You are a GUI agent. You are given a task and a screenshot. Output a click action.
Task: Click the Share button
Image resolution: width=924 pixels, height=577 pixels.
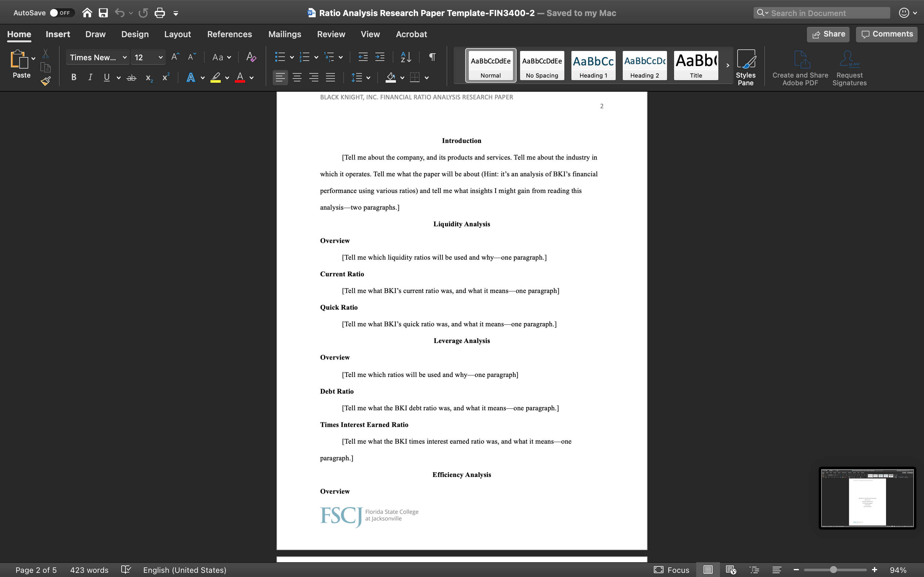point(828,34)
